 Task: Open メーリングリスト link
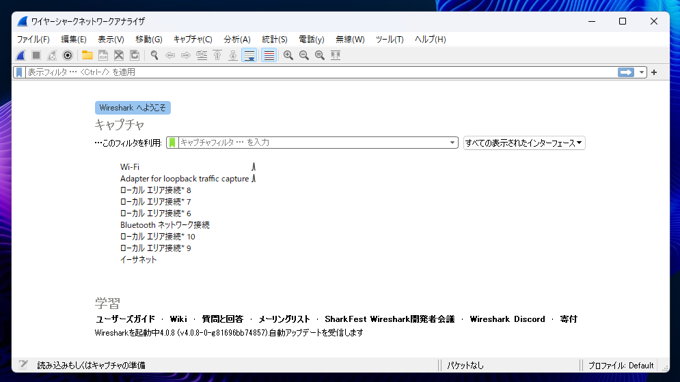pyautogui.click(x=284, y=319)
